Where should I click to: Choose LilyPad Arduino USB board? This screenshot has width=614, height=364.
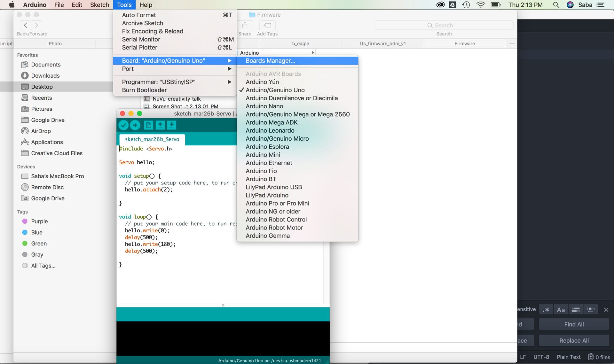pyautogui.click(x=297, y=187)
